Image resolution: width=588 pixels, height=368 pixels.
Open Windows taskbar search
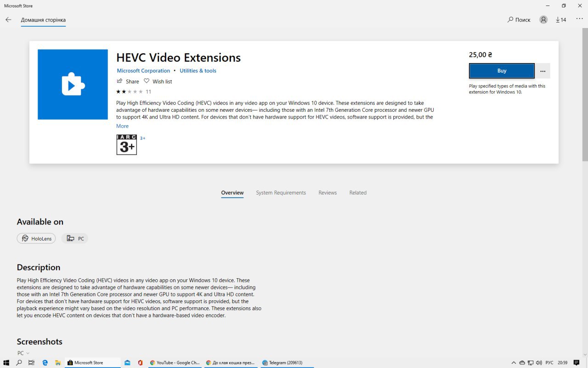coord(19,362)
